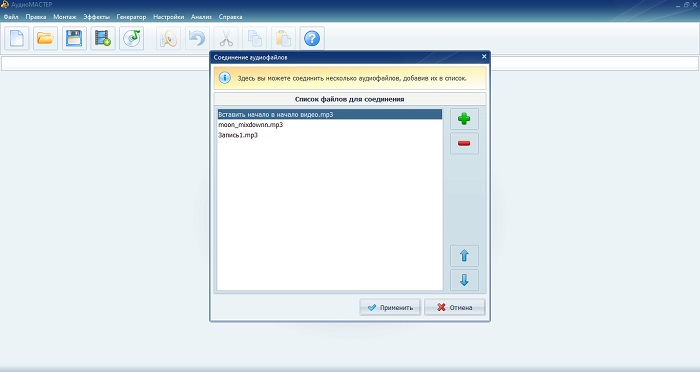Click the CD ripping icon with music note
The height and width of the screenshot is (372, 700).
[131, 38]
